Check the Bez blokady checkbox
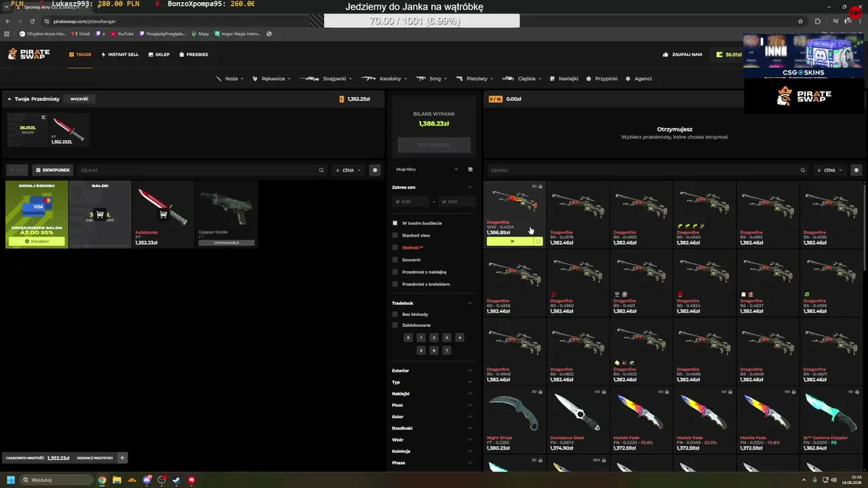Image resolution: width=868 pixels, height=488 pixels. [x=395, y=314]
